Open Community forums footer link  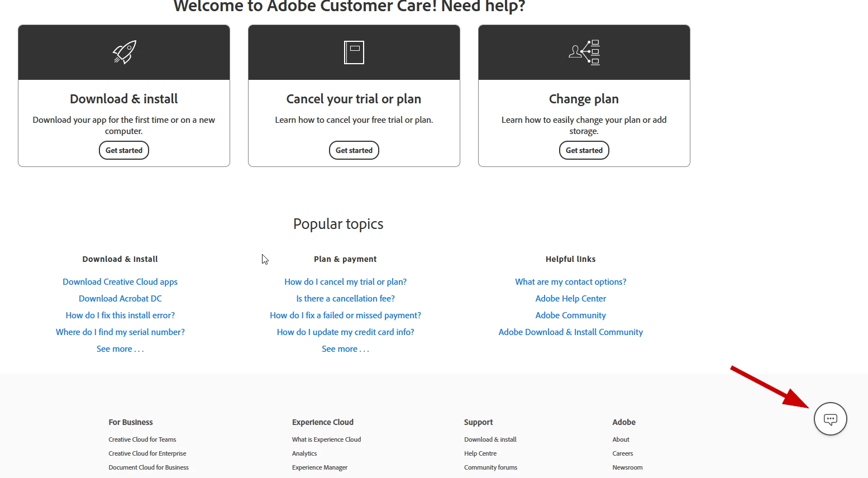490,467
